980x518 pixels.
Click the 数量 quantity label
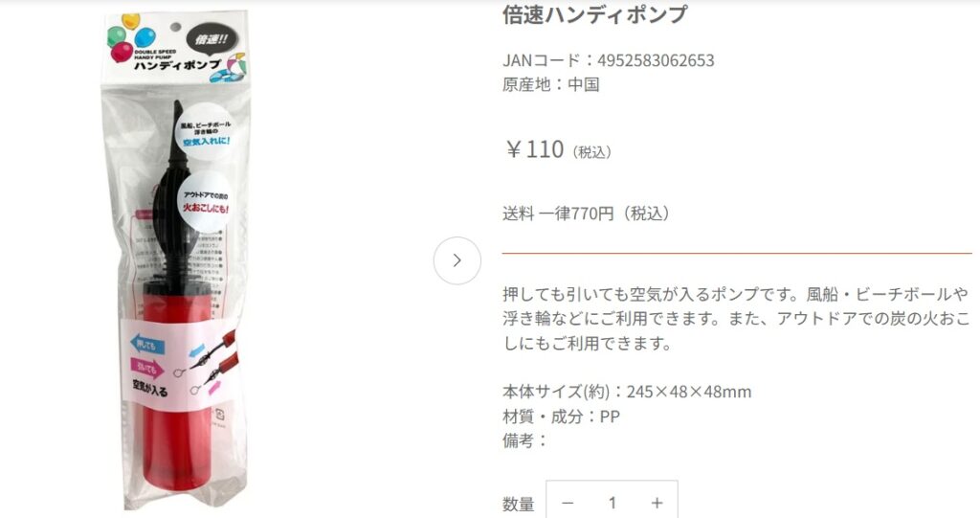pos(518,504)
